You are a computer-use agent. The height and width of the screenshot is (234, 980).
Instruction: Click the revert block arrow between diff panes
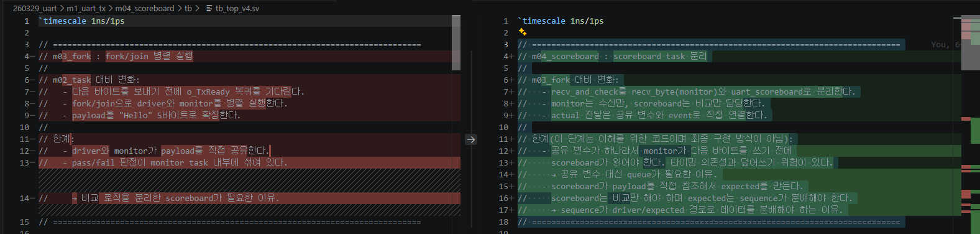471,139
